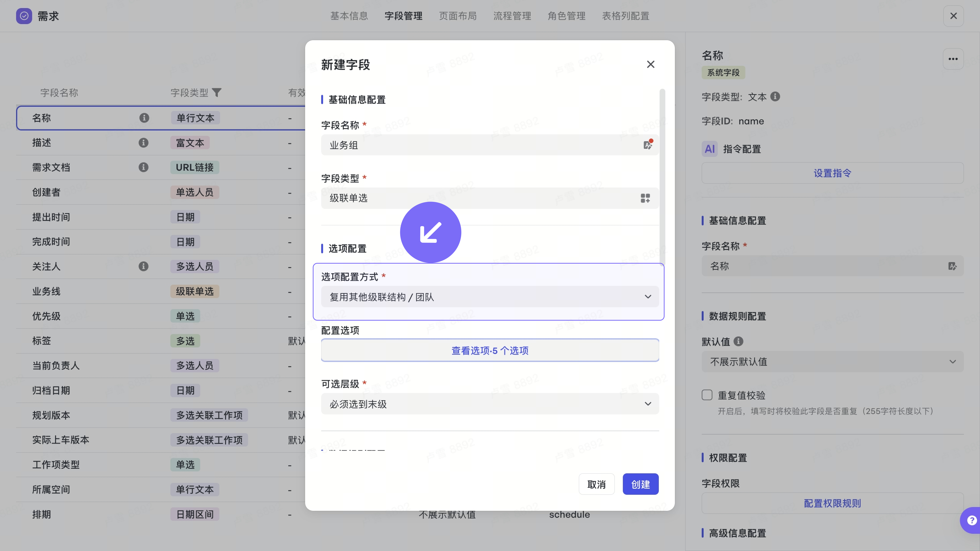Screen dimensions: 980x551
Task: Select the 规划版本 field row
Action: (161, 415)
